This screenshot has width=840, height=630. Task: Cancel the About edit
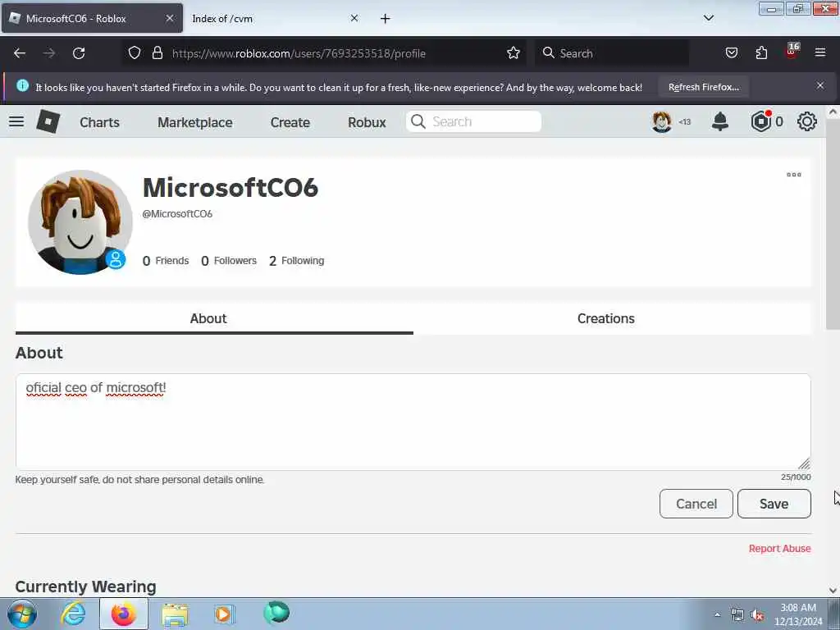pos(696,504)
